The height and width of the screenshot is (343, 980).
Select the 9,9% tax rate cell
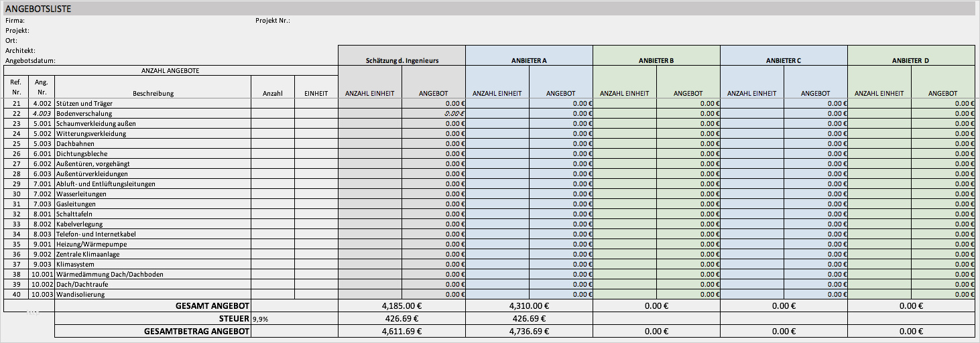(x=260, y=319)
